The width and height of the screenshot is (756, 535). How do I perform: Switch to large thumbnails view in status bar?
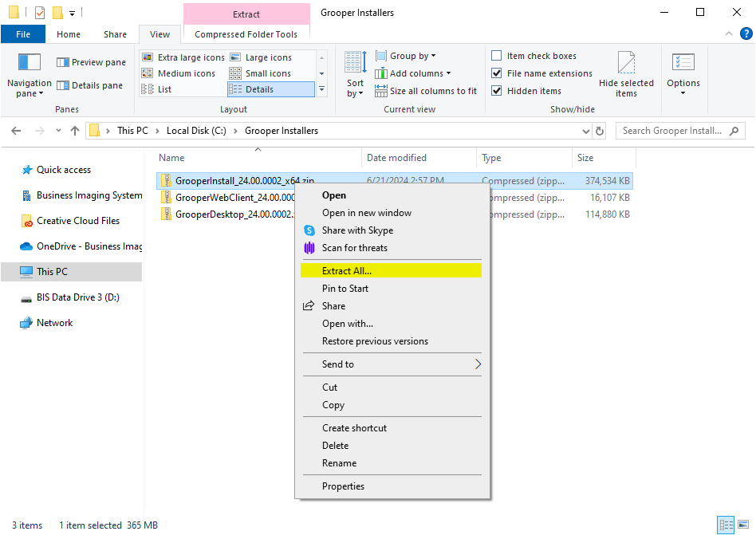(x=743, y=525)
